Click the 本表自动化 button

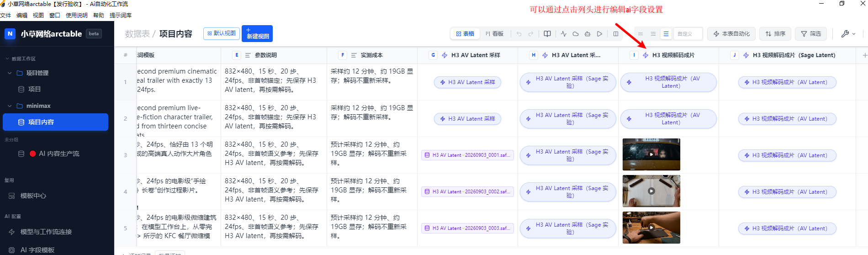coord(732,34)
